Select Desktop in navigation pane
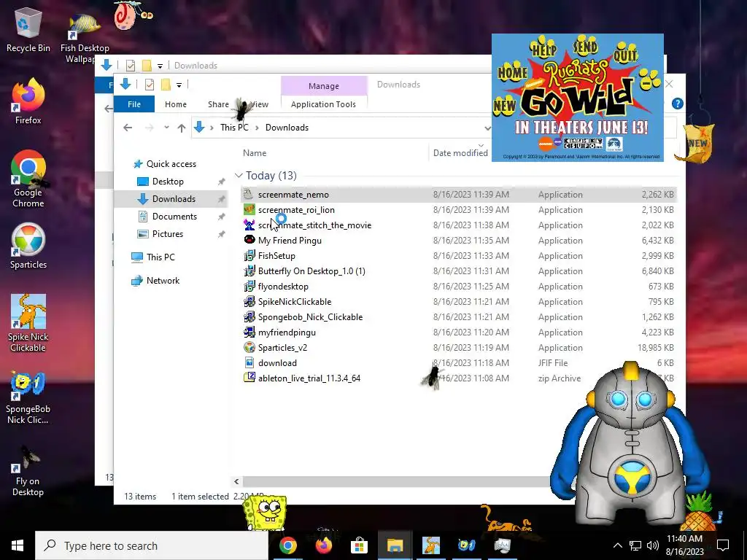 pyautogui.click(x=168, y=182)
